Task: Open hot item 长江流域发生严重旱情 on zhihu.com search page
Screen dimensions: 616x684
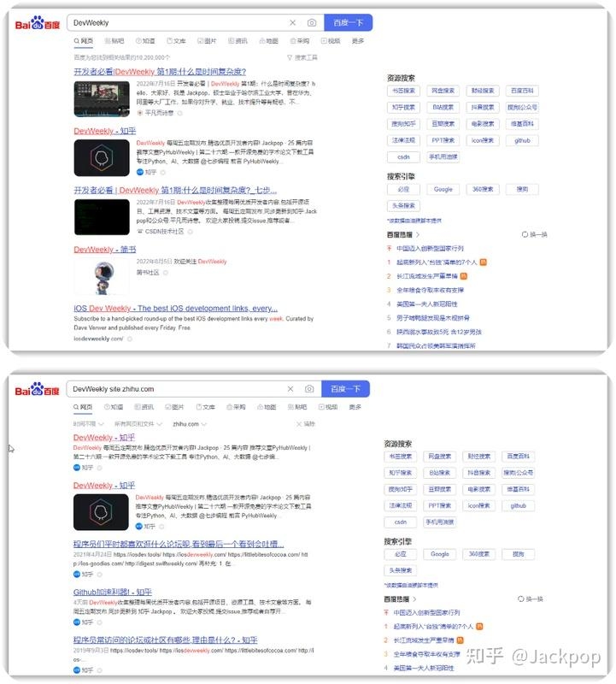Action: point(424,640)
